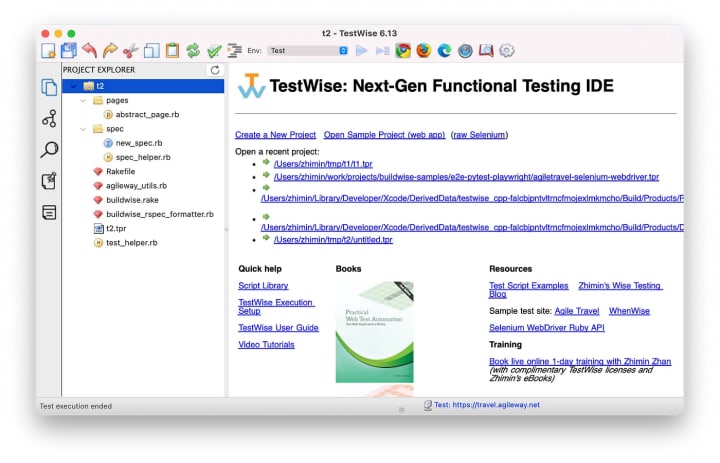Open recent project untitled.tpr link
The image size is (720, 463).
pyautogui.click(x=333, y=240)
